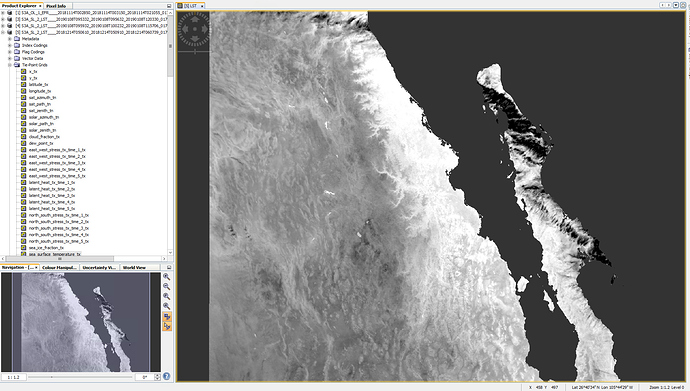
Task: Expand the Metadata folder node
Action: pyautogui.click(x=10, y=39)
